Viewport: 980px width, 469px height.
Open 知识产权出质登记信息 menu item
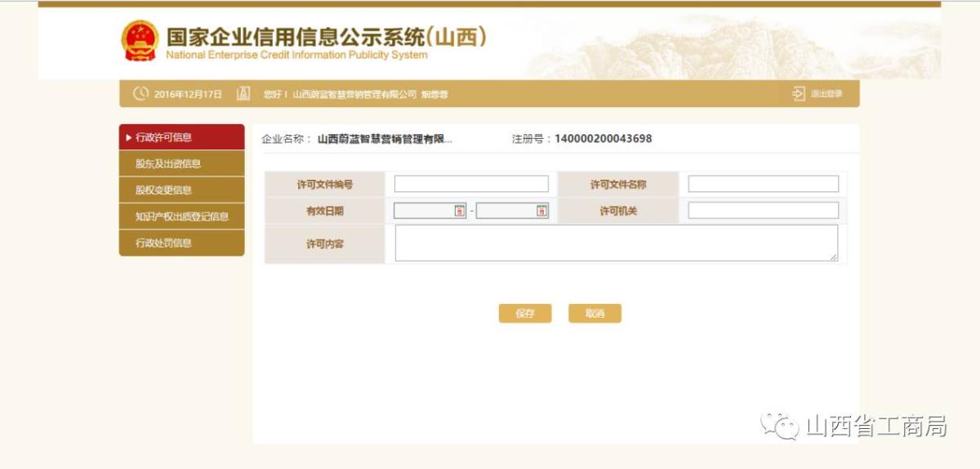181,217
